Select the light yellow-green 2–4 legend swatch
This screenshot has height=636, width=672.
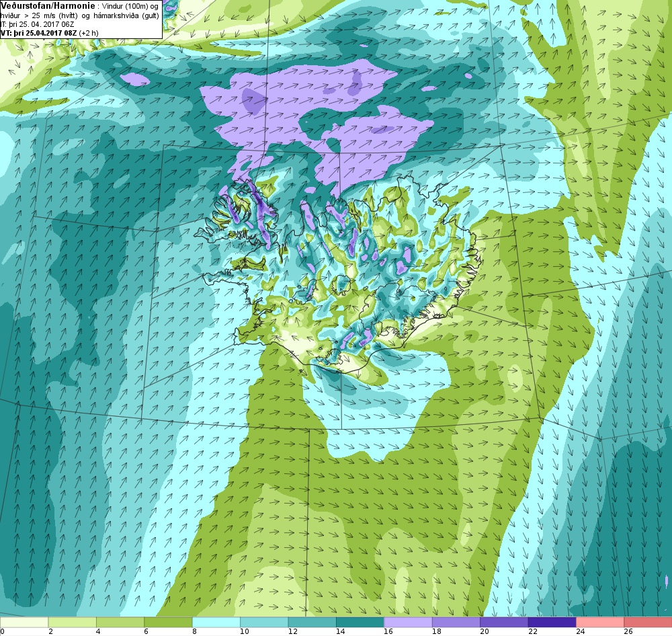[73, 622]
